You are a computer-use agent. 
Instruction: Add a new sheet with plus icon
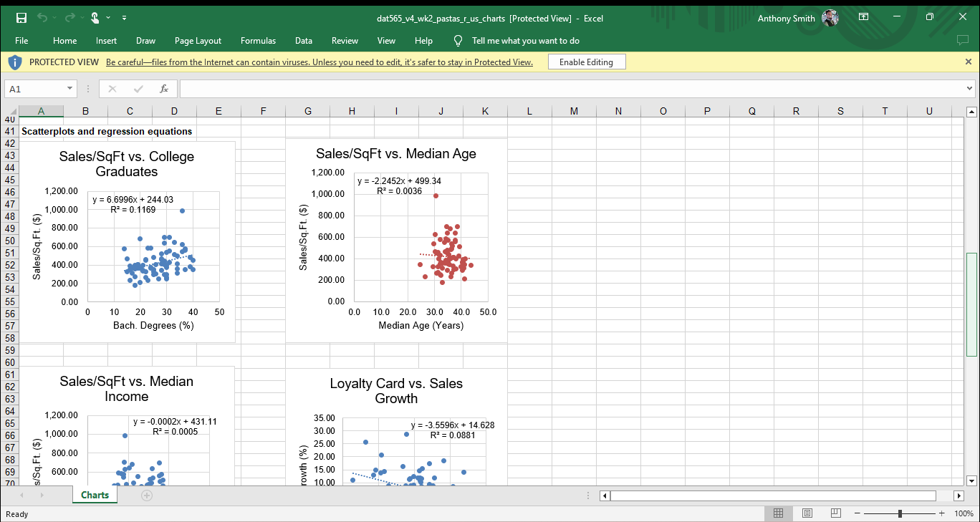click(x=147, y=495)
